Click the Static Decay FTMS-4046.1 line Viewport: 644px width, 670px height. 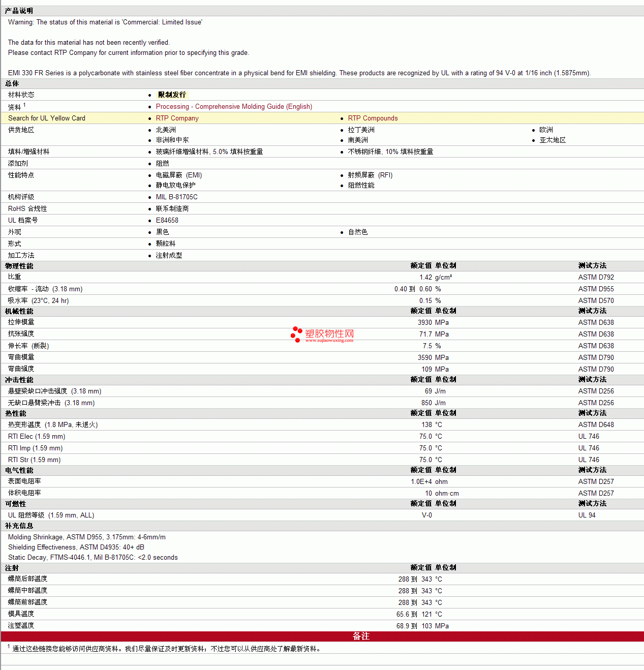coord(93,557)
